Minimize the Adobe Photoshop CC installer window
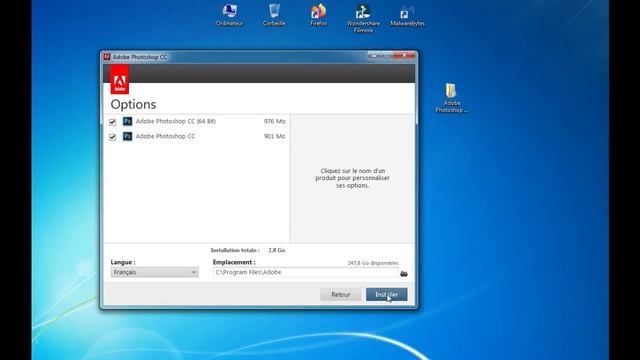 pyautogui.click(x=373, y=55)
